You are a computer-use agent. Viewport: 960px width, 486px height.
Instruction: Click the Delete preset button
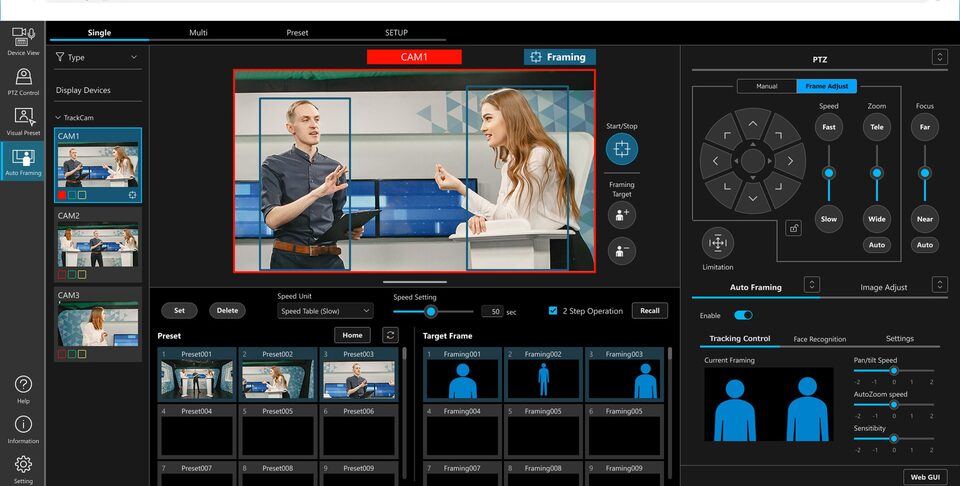(227, 311)
